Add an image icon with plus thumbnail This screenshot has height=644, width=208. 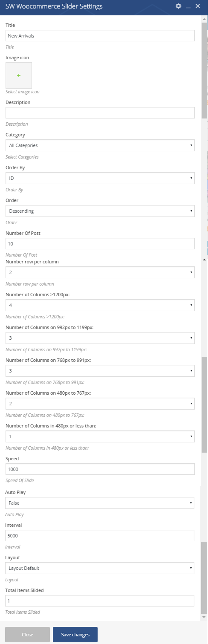click(19, 75)
